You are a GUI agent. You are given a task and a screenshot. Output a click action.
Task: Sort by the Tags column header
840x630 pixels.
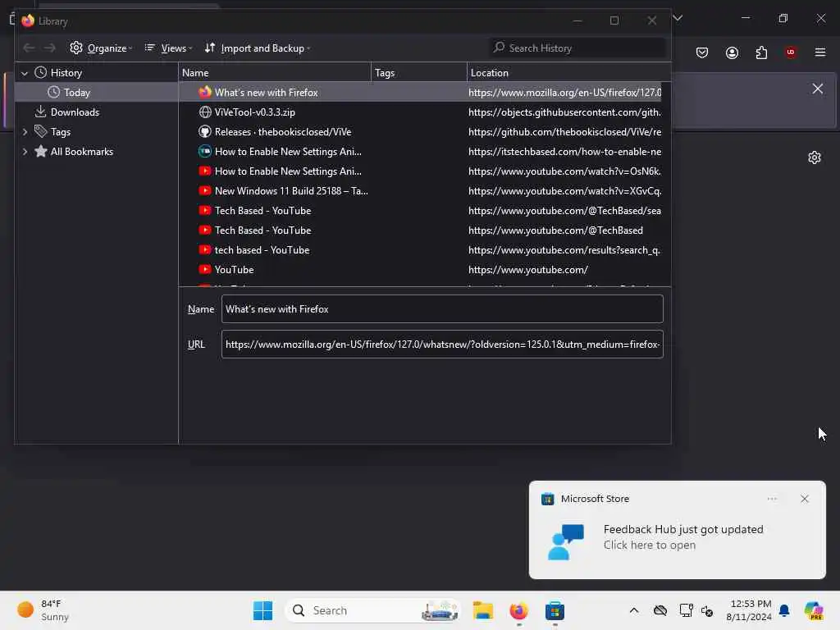(419, 73)
